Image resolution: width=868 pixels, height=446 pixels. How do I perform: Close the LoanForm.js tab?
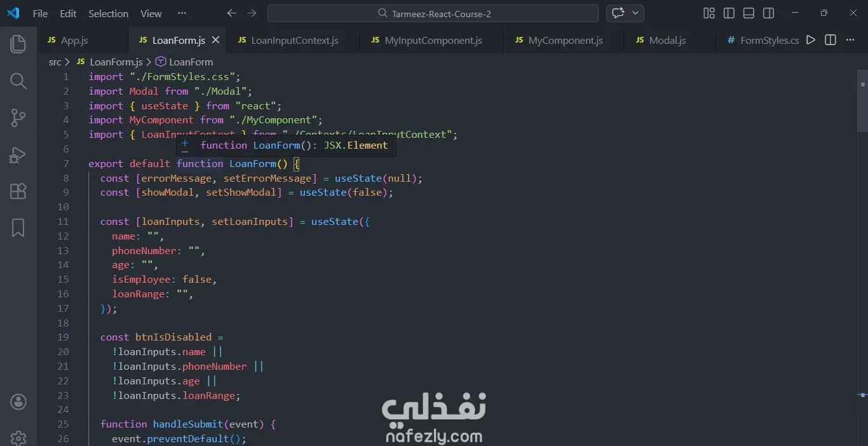(215, 40)
